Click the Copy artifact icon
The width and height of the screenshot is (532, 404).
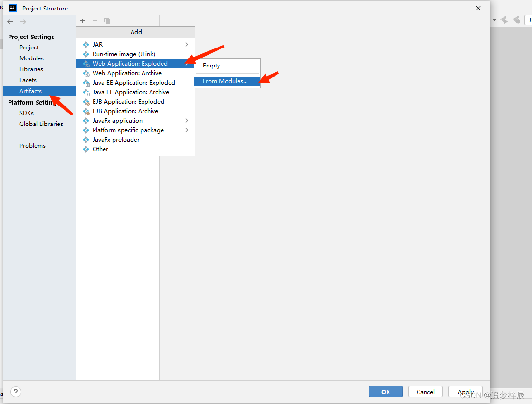point(107,21)
